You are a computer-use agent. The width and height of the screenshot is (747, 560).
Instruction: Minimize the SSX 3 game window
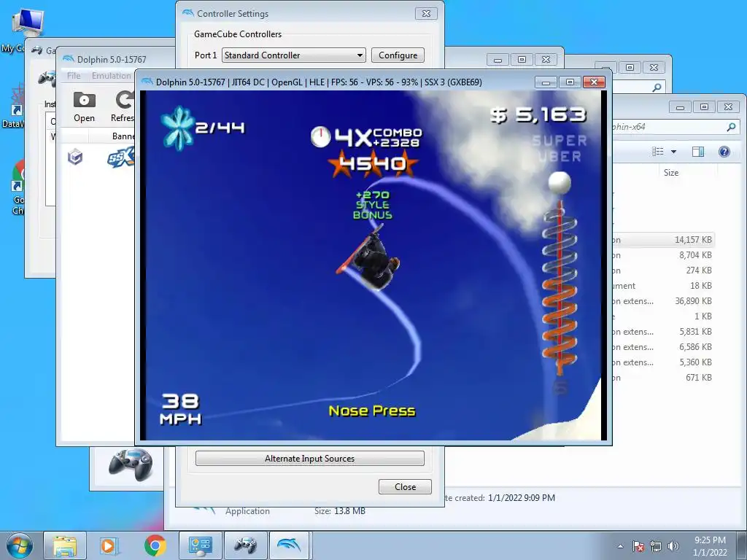(x=546, y=82)
